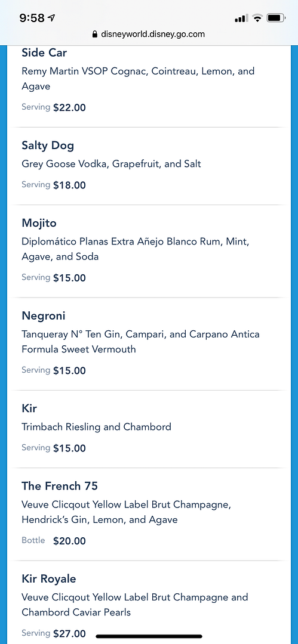
Task: Tap the Trimbach Riesling and Chambord description
Action: (x=96, y=427)
